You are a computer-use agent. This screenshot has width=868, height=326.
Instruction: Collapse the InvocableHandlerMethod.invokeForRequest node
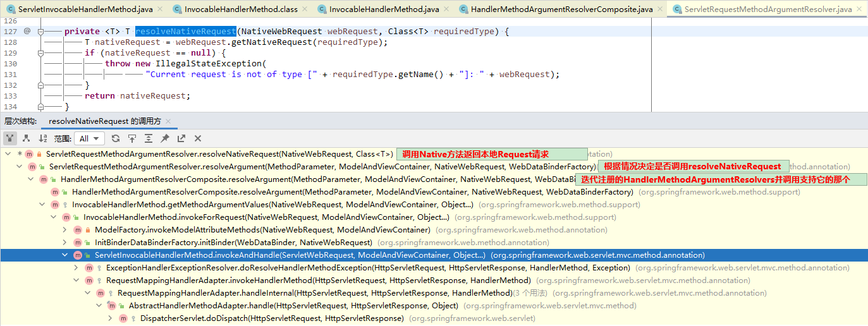click(x=53, y=217)
